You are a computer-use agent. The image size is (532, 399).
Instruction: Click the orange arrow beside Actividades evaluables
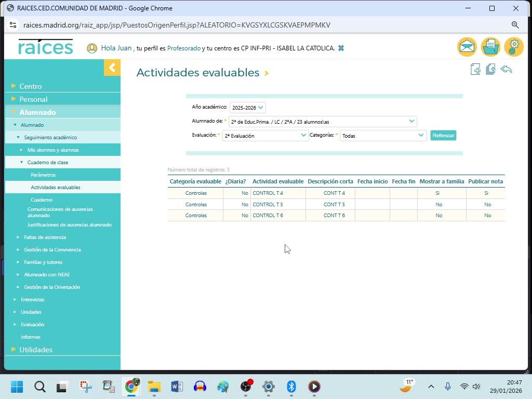267,73
